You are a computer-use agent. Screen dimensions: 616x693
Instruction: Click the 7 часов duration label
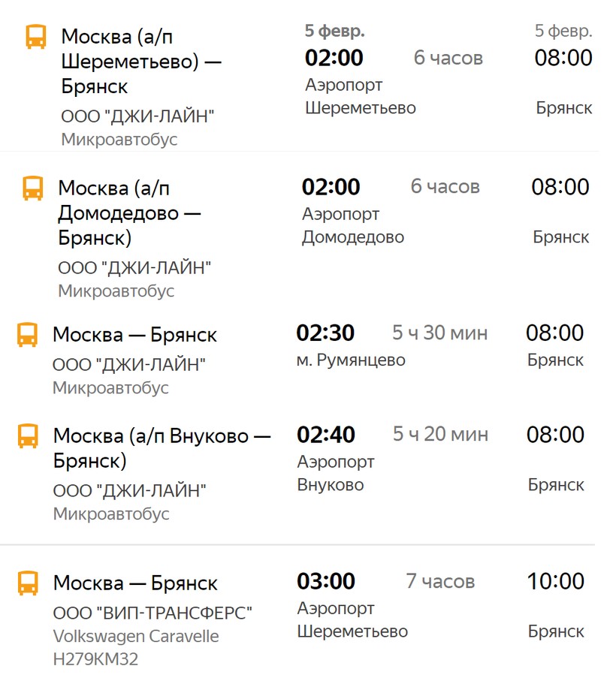pyautogui.click(x=440, y=581)
